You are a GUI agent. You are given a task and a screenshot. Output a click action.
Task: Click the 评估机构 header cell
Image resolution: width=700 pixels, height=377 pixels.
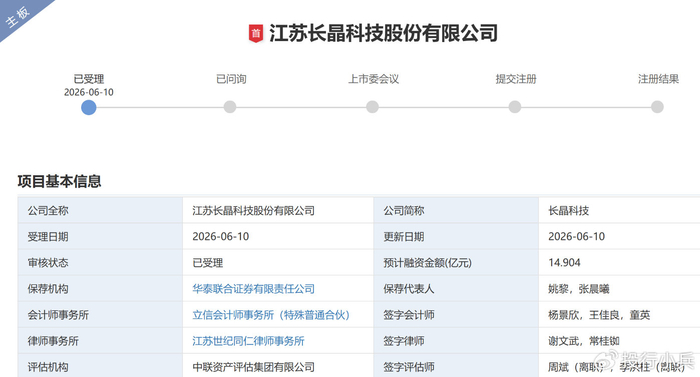coord(100,366)
